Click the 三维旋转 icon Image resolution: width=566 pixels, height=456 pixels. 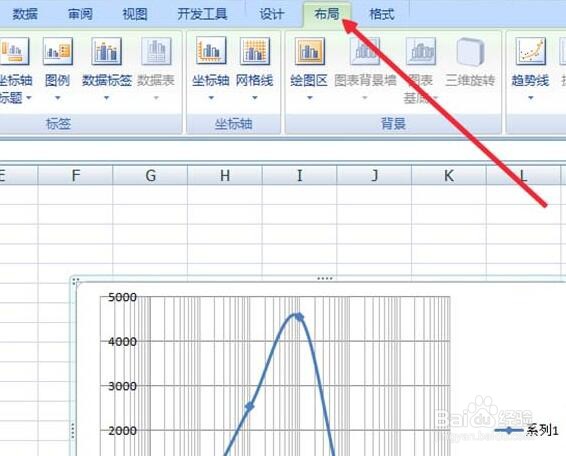pos(470,51)
